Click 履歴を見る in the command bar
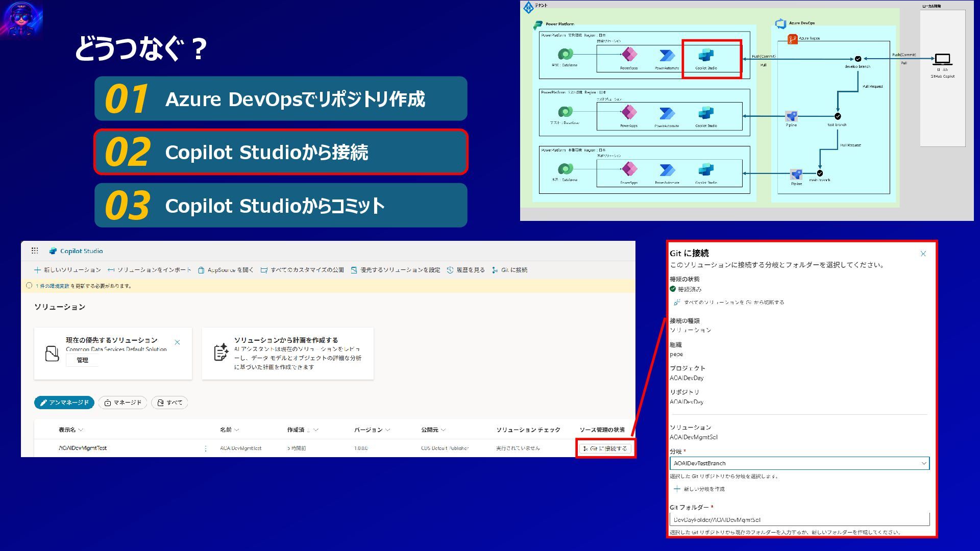 [465, 270]
